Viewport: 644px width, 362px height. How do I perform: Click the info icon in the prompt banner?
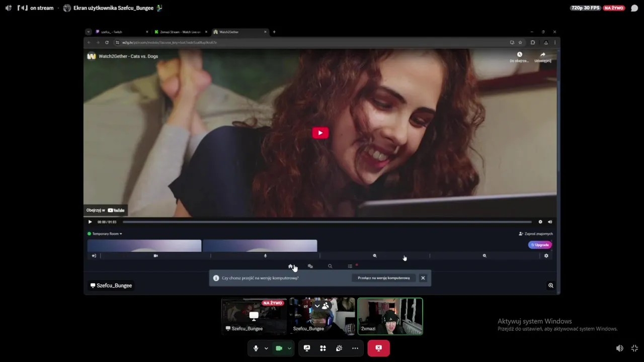(x=216, y=278)
